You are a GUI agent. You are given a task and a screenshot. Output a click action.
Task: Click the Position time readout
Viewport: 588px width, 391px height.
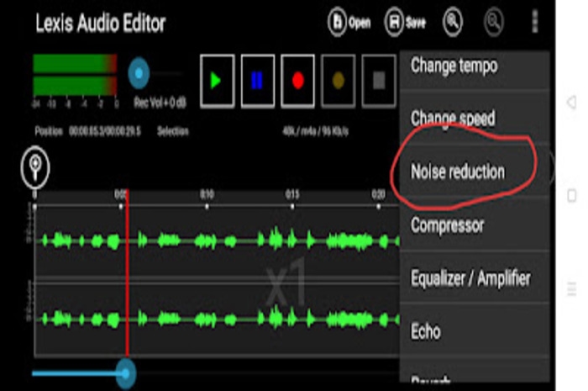click(105, 131)
